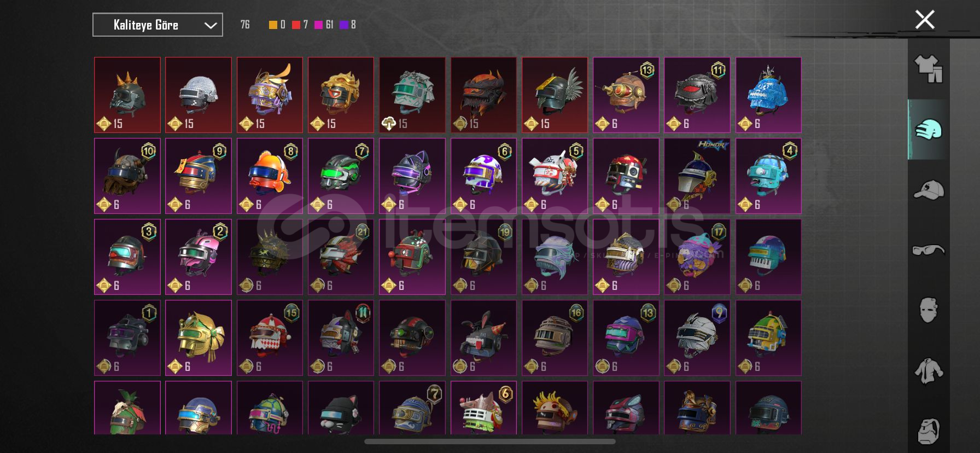Open the backpack category icon
This screenshot has height=453, width=980.
click(929, 431)
